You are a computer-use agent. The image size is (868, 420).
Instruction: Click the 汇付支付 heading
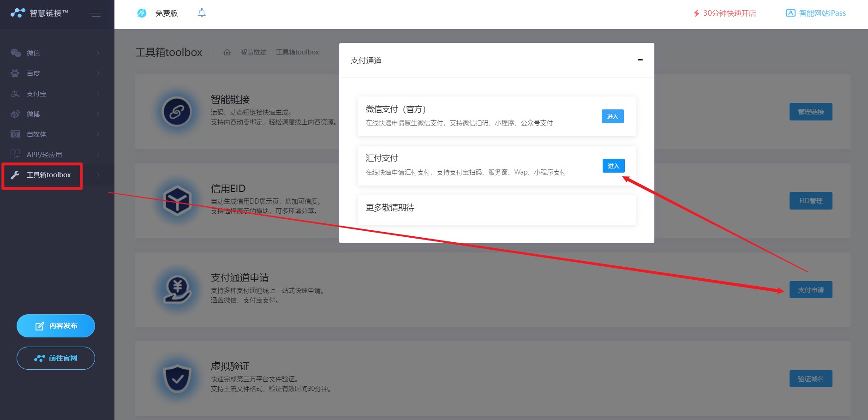[382, 158]
